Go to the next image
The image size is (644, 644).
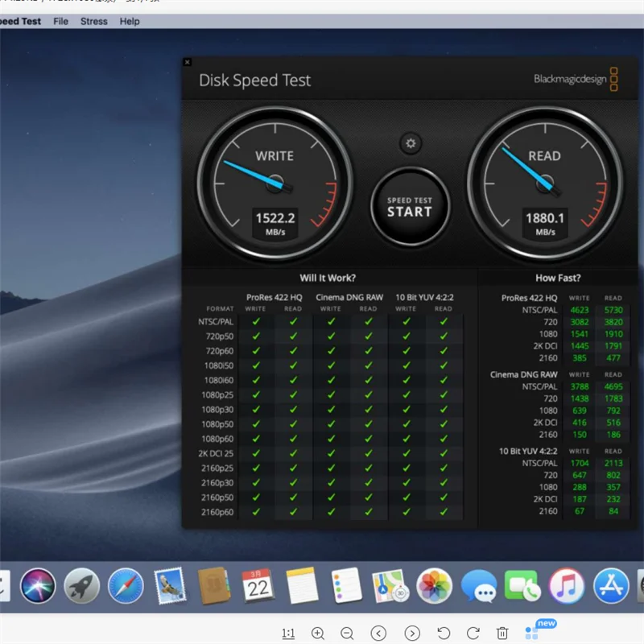[412, 634]
